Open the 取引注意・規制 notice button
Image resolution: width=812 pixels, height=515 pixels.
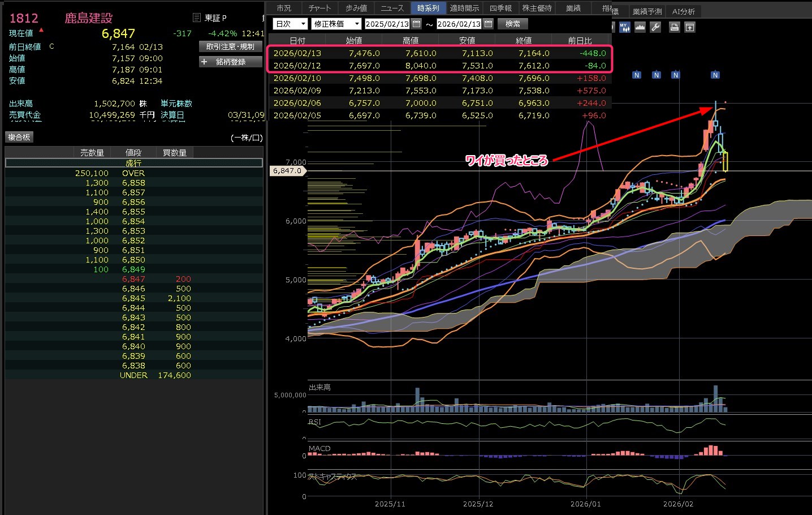click(x=231, y=47)
